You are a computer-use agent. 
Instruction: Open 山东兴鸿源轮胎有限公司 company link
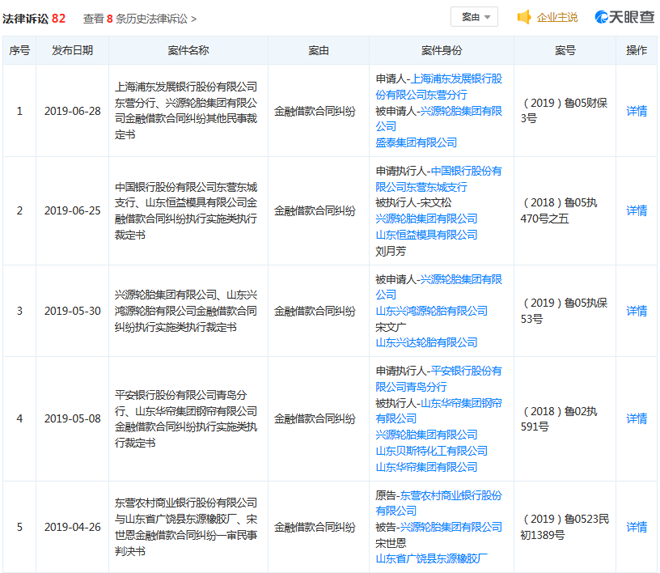point(431,311)
